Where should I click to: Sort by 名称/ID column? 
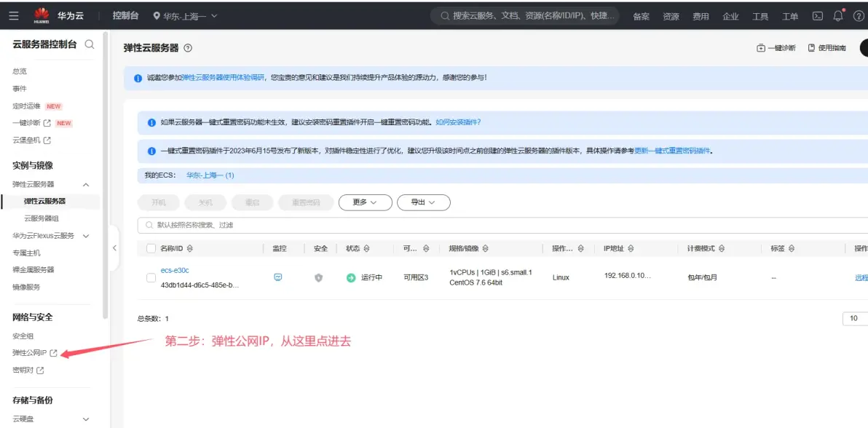190,249
